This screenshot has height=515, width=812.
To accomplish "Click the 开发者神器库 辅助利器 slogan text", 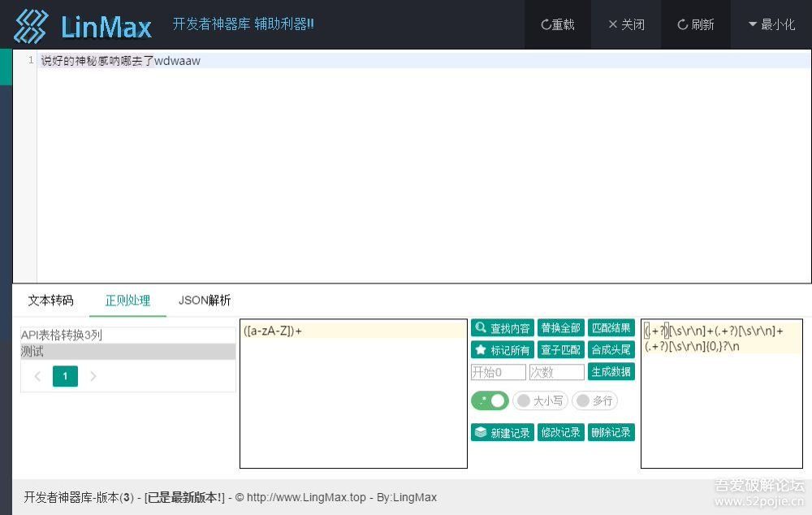I will coord(243,24).
